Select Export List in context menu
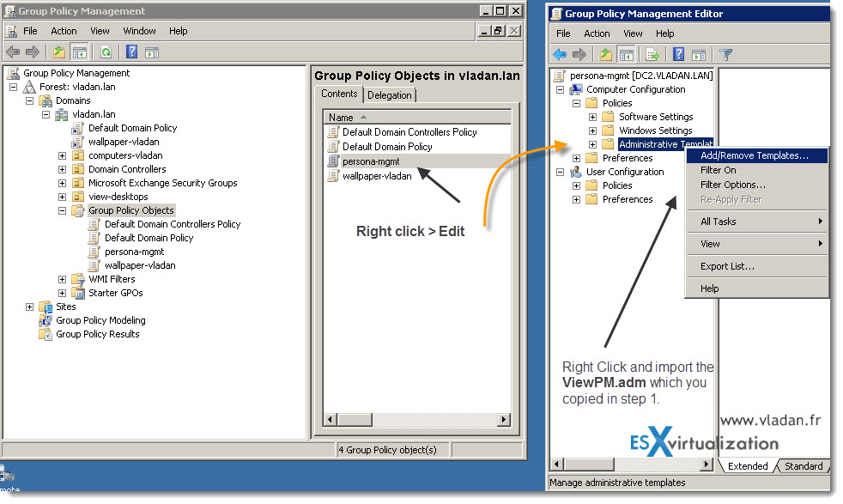Screen dimensions: 843x504 coord(756,266)
